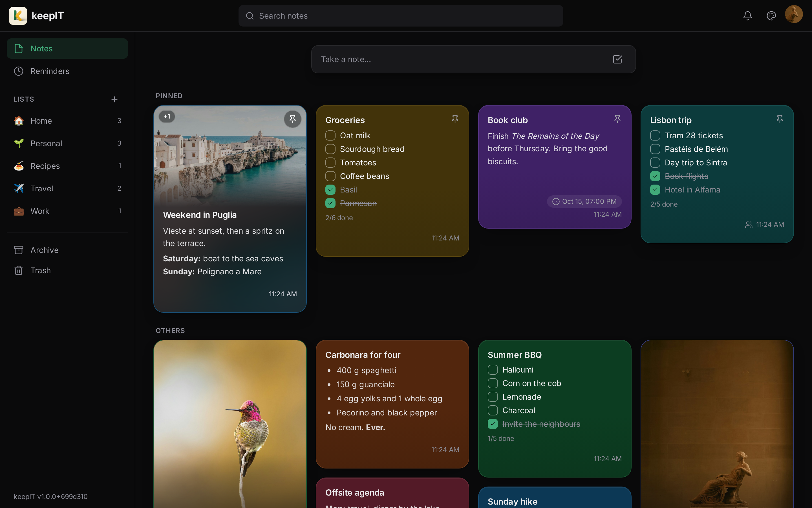Open the Puglia coastline photo
The width and height of the screenshot is (812, 508).
pyautogui.click(x=230, y=155)
